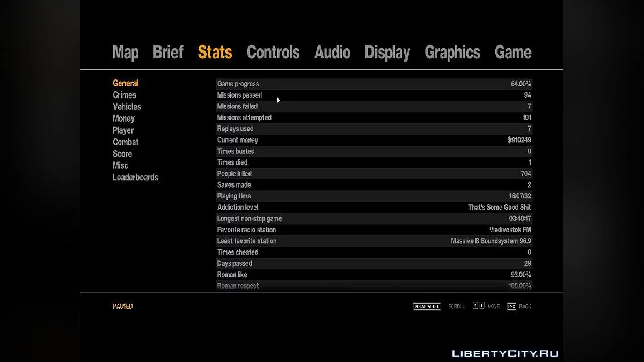Open the Vehicles stats category

tap(127, 107)
